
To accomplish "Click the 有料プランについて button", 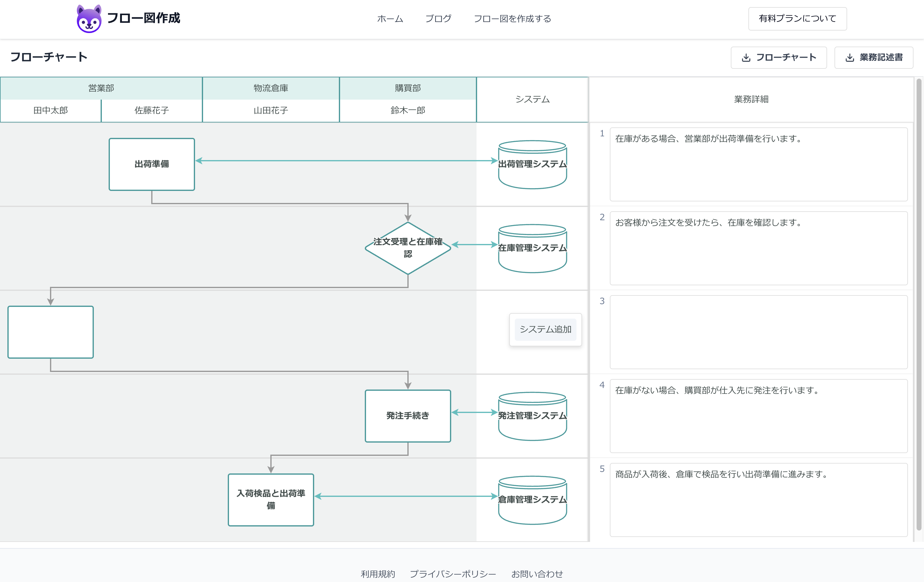I will 797,19.
